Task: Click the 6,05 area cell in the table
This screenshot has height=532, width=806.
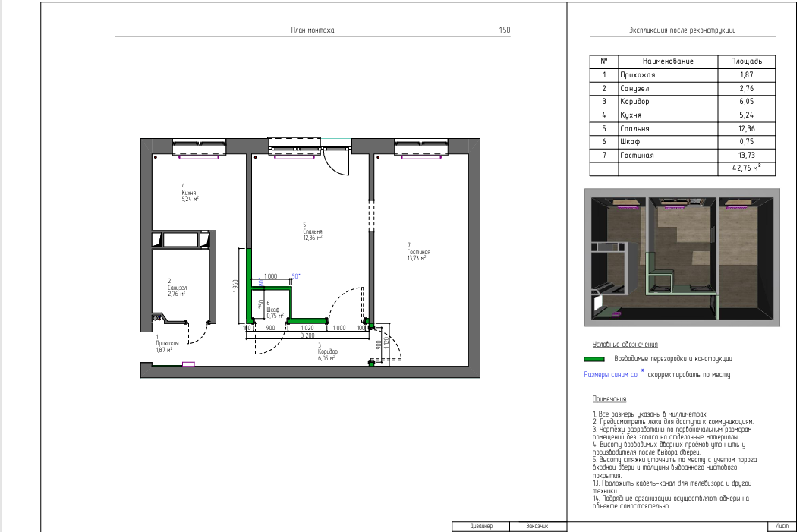Action: [x=746, y=102]
